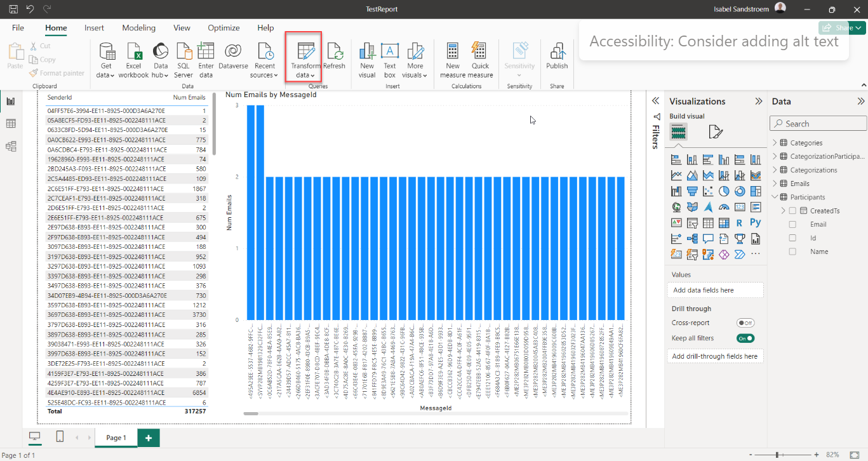The height and width of the screenshot is (461, 868).
Task: Click the Publish icon
Action: tap(557, 53)
